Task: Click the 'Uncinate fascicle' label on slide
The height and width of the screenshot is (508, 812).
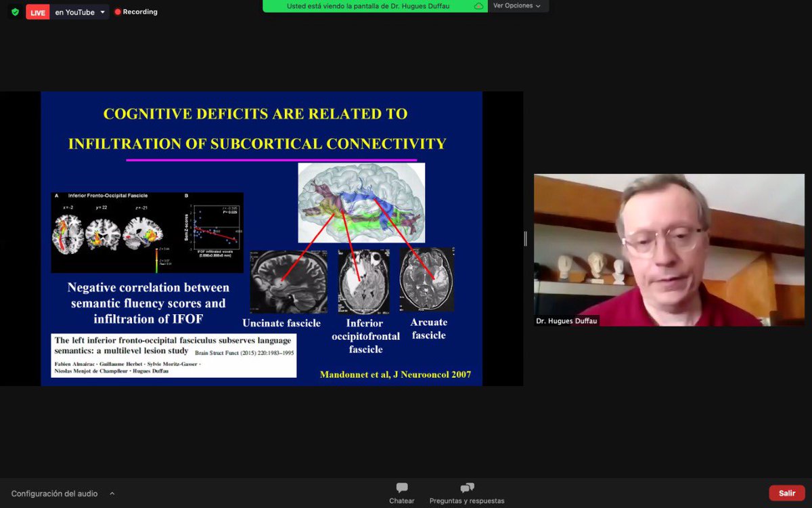Action: 281,323
